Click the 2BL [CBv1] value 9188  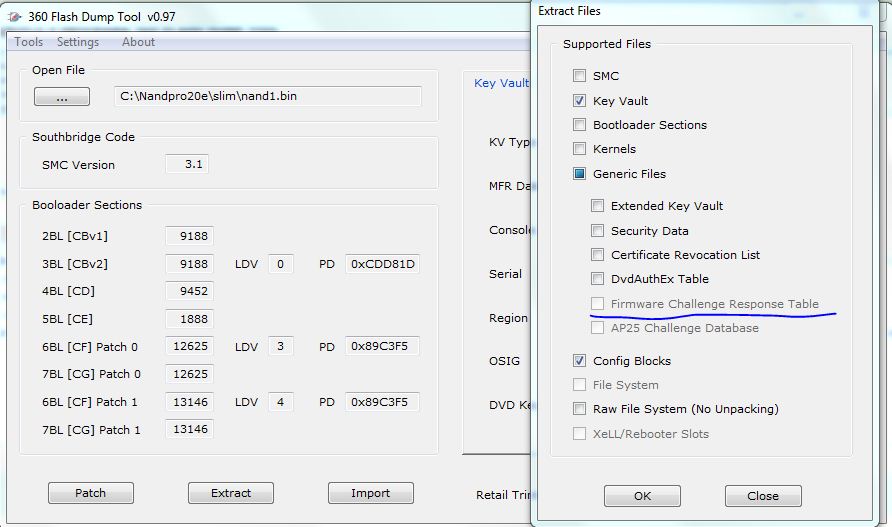pyautogui.click(x=189, y=236)
